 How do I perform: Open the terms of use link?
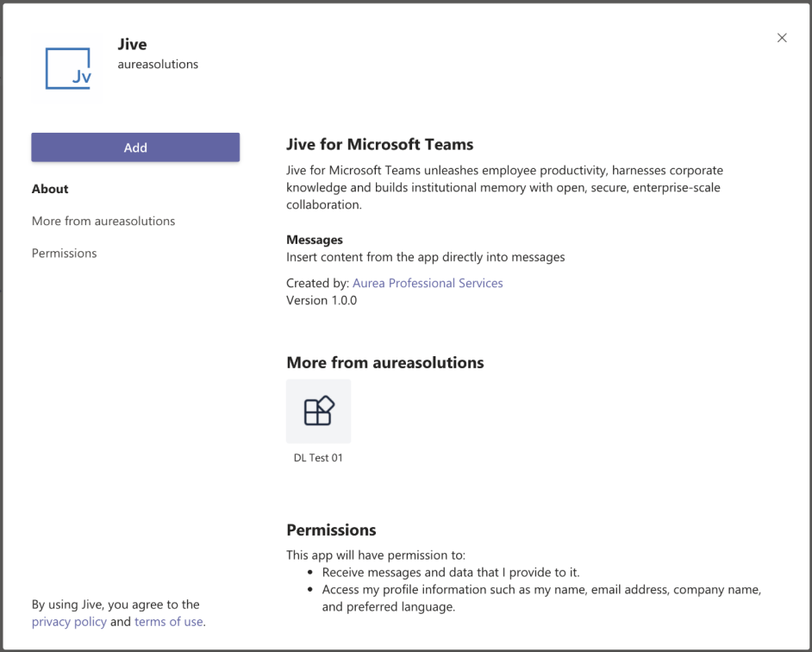pyautogui.click(x=169, y=622)
